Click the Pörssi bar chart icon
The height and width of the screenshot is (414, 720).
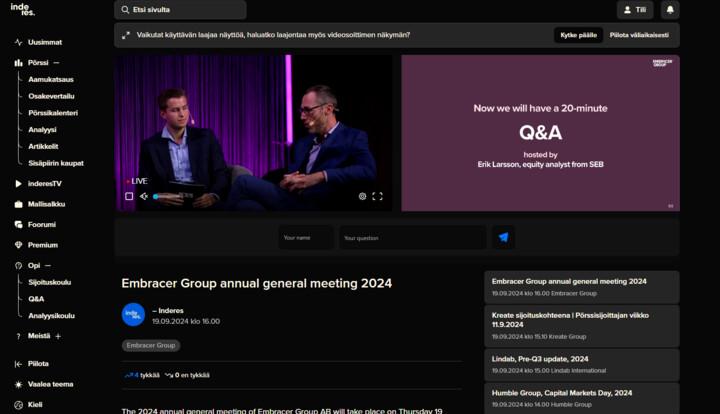[x=18, y=63]
